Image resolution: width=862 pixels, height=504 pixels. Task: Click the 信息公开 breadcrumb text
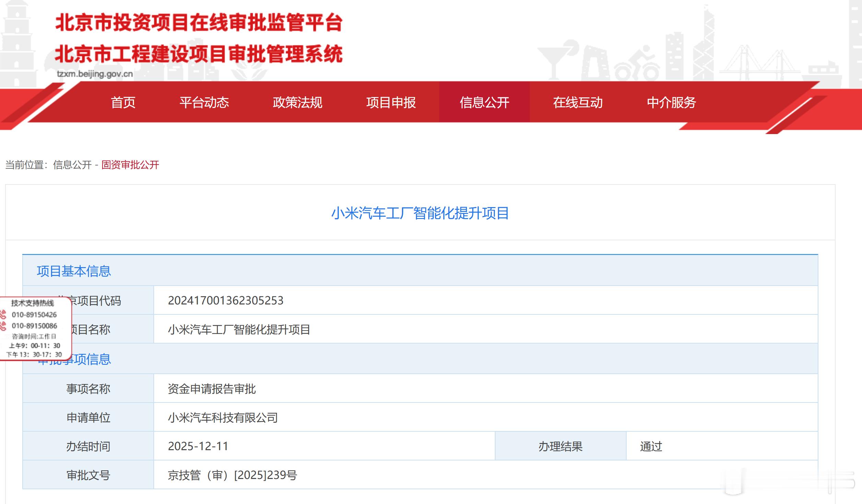point(72,165)
